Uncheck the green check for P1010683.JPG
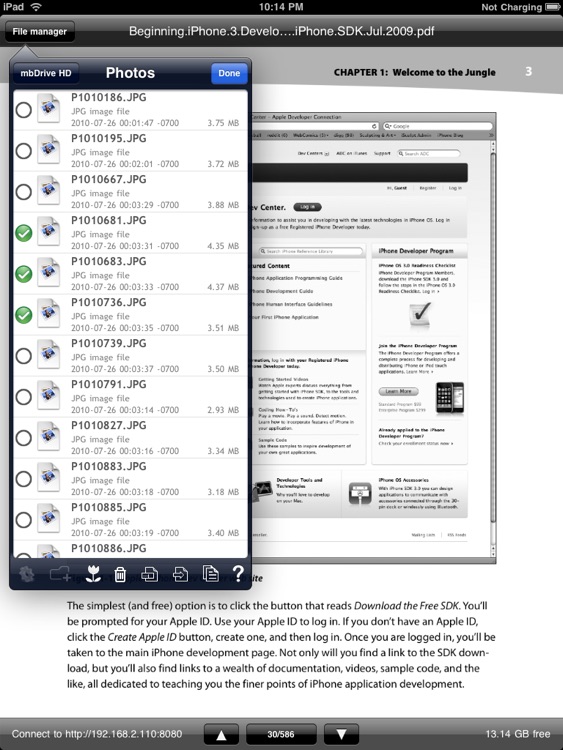The image size is (563, 750). (23, 274)
